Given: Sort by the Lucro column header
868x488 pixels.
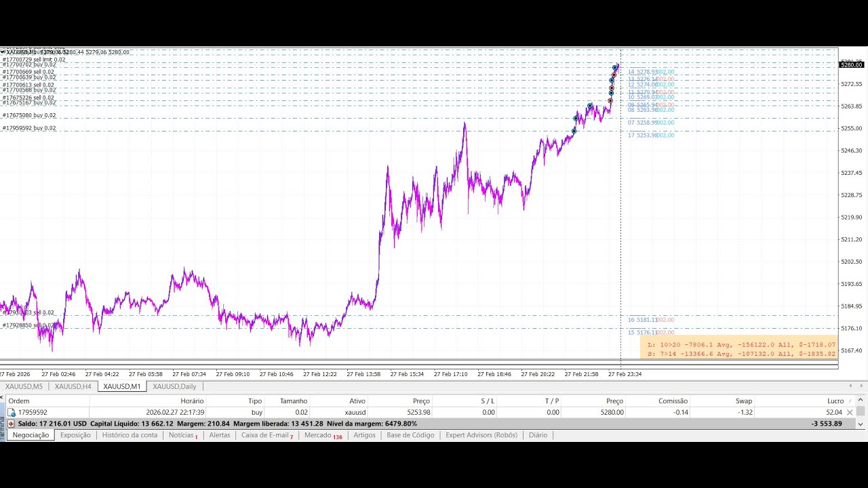Looking at the screenshot, I should tap(835, 401).
